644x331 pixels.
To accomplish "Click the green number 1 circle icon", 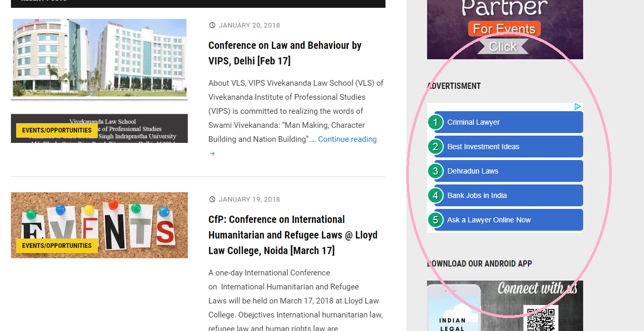I will coord(435,123).
